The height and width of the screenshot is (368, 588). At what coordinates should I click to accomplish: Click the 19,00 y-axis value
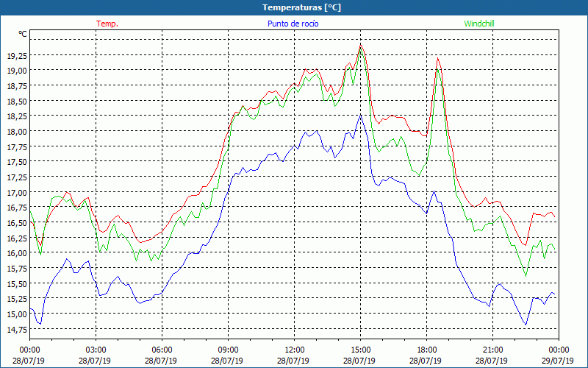coord(17,71)
